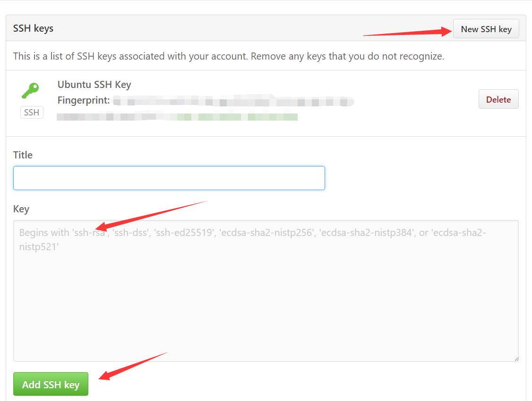This screenshot has width=532, height=401.
Task: Click the green key icon
Action: tap(31, 91)
